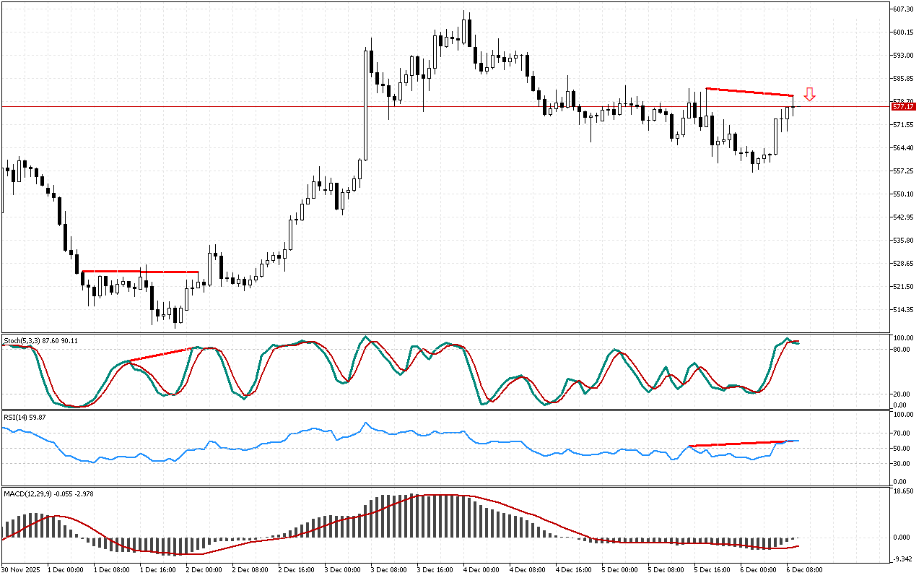
Task: Click the red down arrow signal marker
Action: click(x=810, y=94)
